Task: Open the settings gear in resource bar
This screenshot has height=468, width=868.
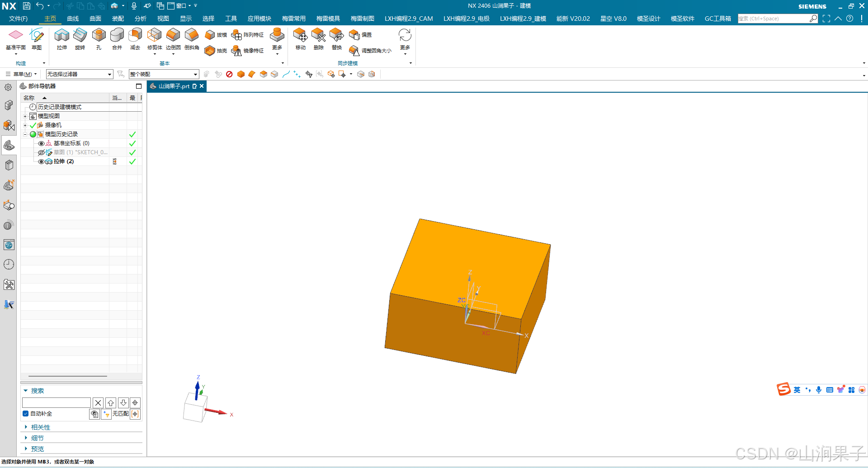Action: [x=8, y=87]
